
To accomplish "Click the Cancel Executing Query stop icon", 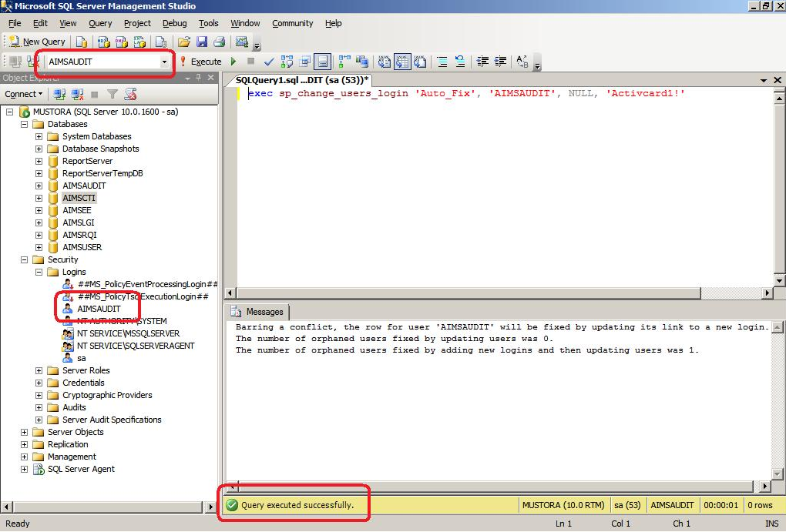I will (x=251, y=62).
